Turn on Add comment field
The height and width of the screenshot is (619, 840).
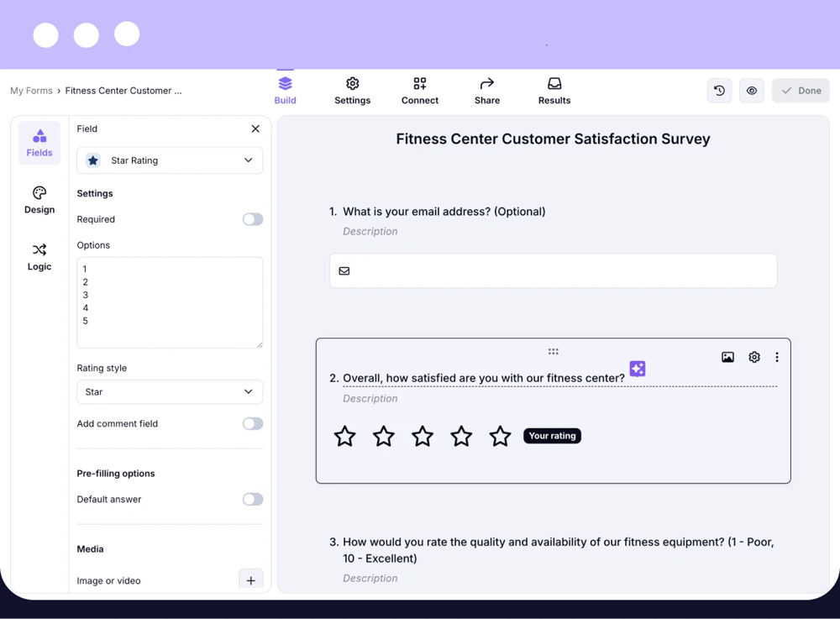coord(252,423)
